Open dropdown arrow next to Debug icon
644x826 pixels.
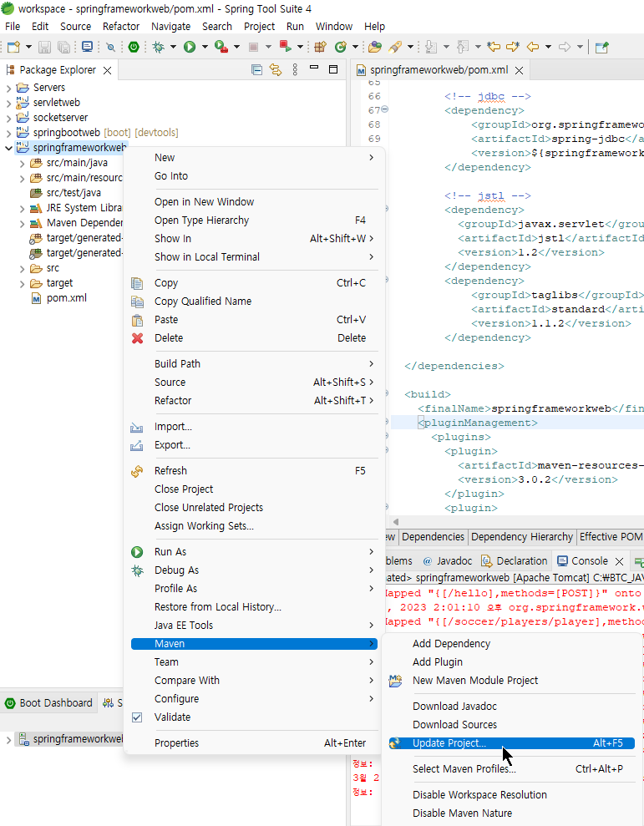tap(174, 47)
